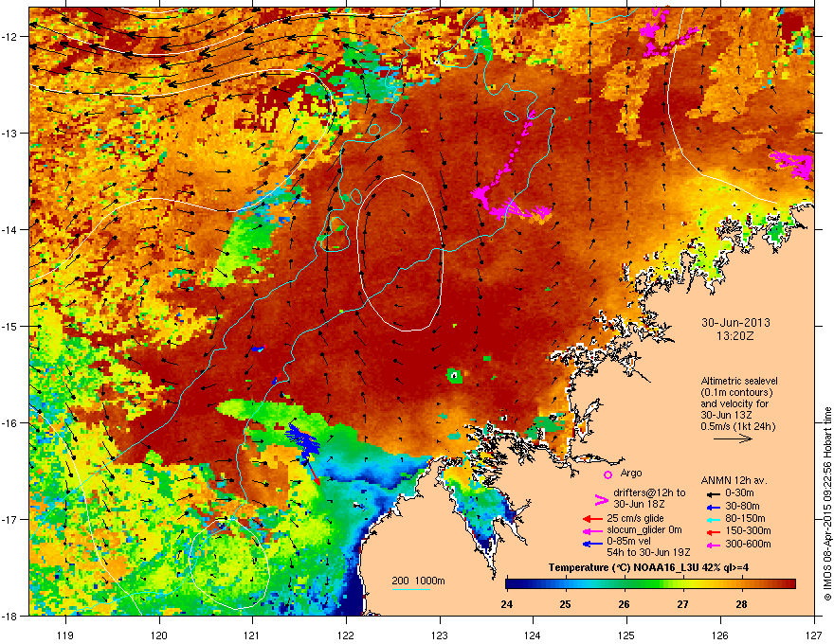Click the latitude axis label '-16'
Screen dimensions: 834x644
pyautogui.click(x=9, y=422)
